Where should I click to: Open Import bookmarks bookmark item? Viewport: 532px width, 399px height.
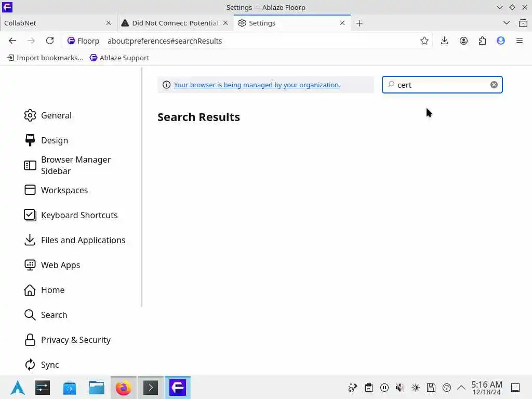coord(45,58)
